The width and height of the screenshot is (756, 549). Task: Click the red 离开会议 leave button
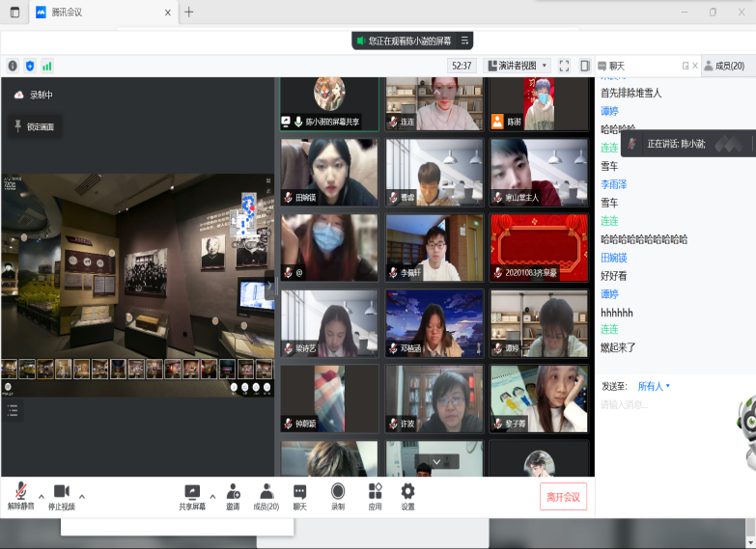[563, 497]
